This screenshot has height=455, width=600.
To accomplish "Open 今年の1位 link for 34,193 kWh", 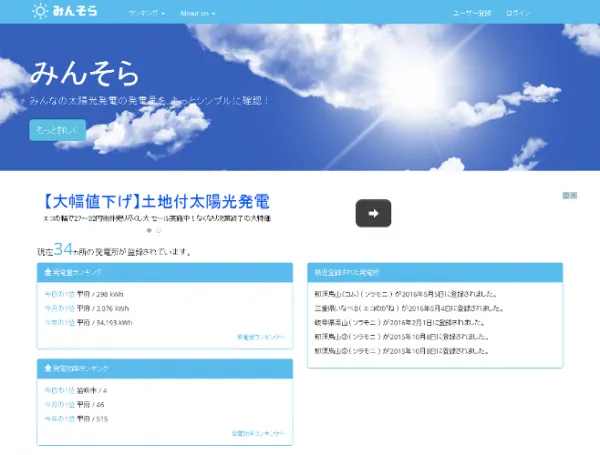I will tap(59, 323).
